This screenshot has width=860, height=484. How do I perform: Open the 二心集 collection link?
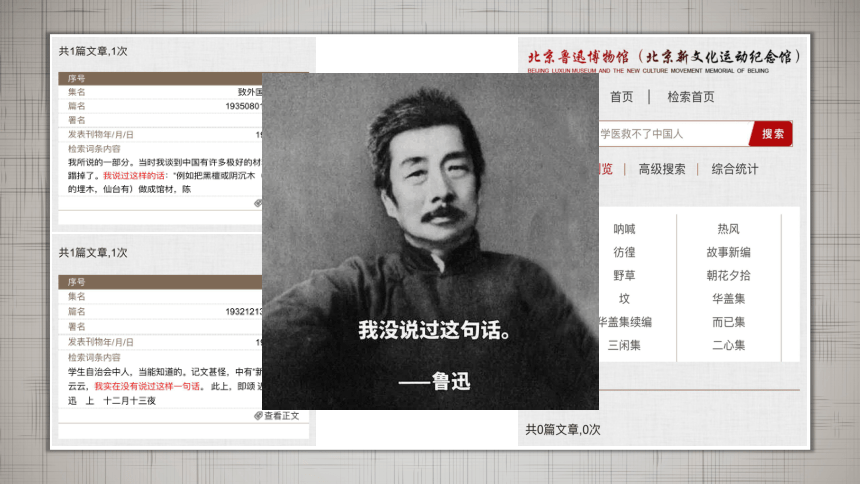[x=728, y=345]
